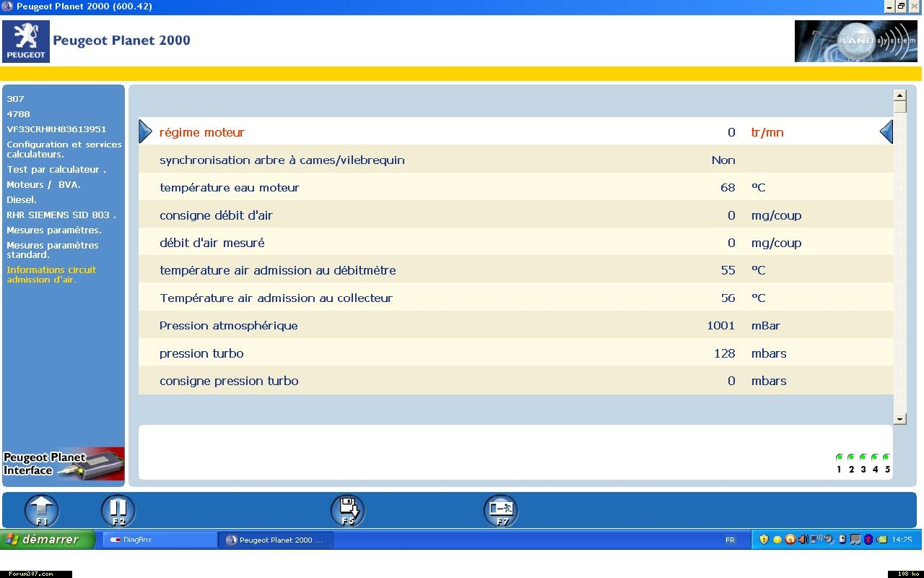The image size is (924, 578).
Task: Click the green status indicator numbered 2
Action: click(851, 457)
